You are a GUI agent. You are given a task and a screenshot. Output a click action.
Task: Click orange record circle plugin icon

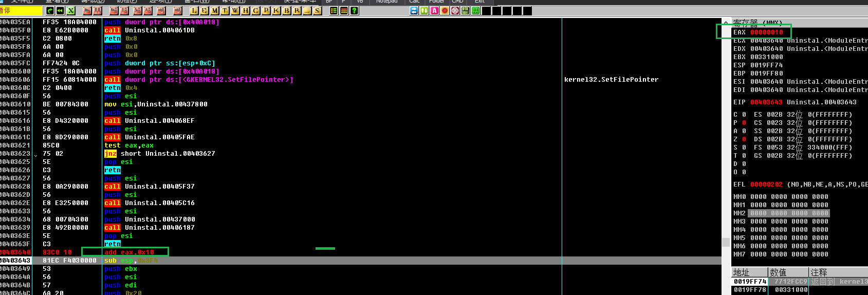(x=445, y=10)
